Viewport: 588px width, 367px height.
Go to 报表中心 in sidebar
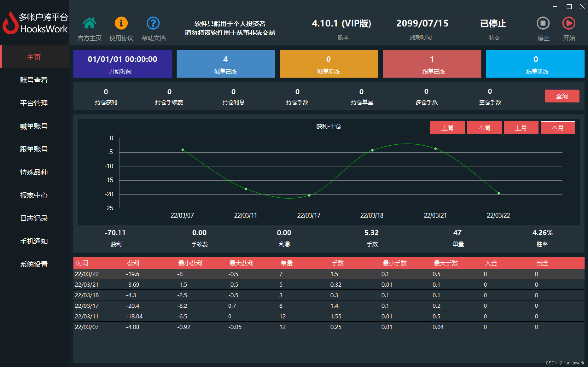[x=34, y=195]
